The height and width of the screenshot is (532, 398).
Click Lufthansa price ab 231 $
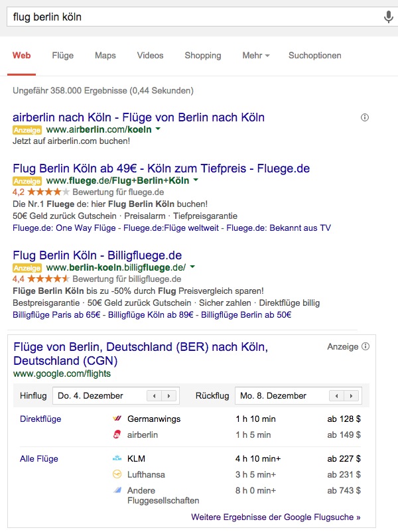pos(344,474)
